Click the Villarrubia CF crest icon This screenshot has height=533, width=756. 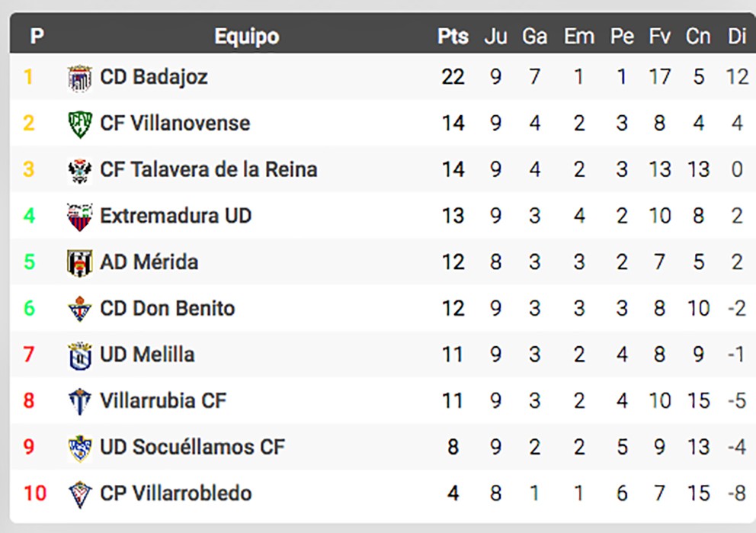[x=79, y=401]
